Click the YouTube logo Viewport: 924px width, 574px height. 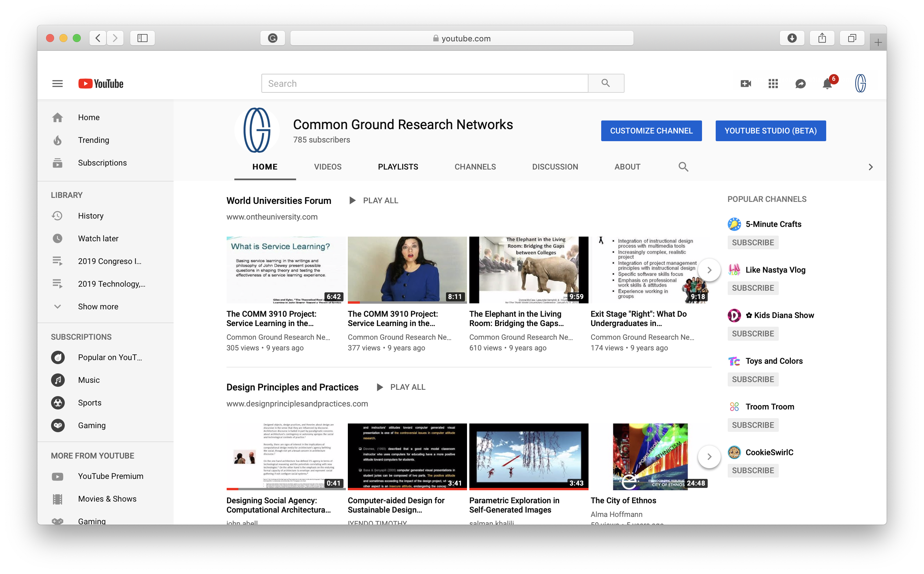click(100, 83)
